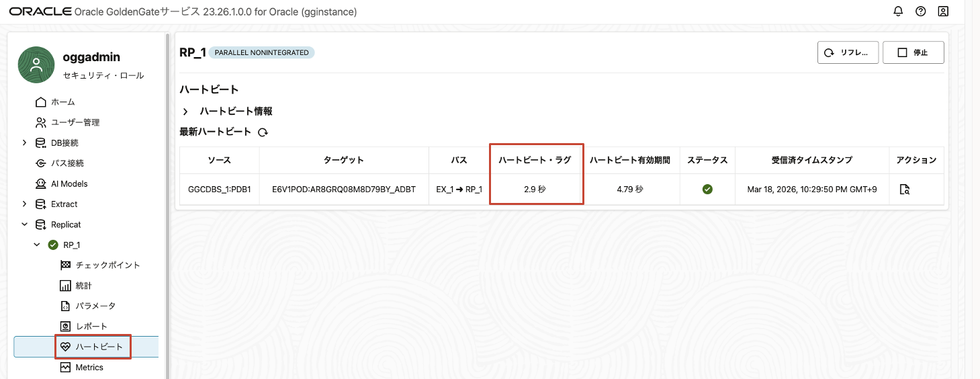
Task: Click the PARALLEL NONINTEGRATED badge
Action: click(261, 52)
